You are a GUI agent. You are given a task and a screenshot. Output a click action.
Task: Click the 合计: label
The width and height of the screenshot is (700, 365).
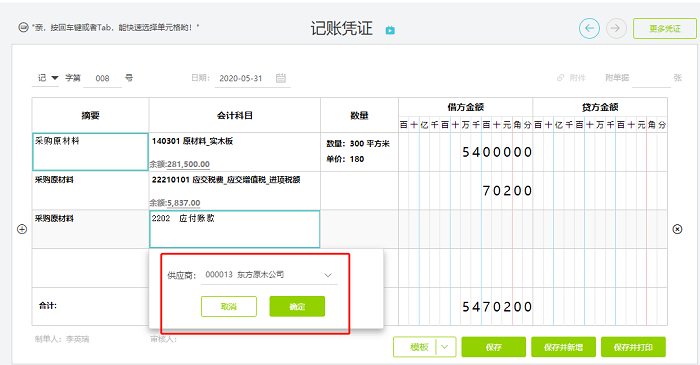tap(48, 306)
